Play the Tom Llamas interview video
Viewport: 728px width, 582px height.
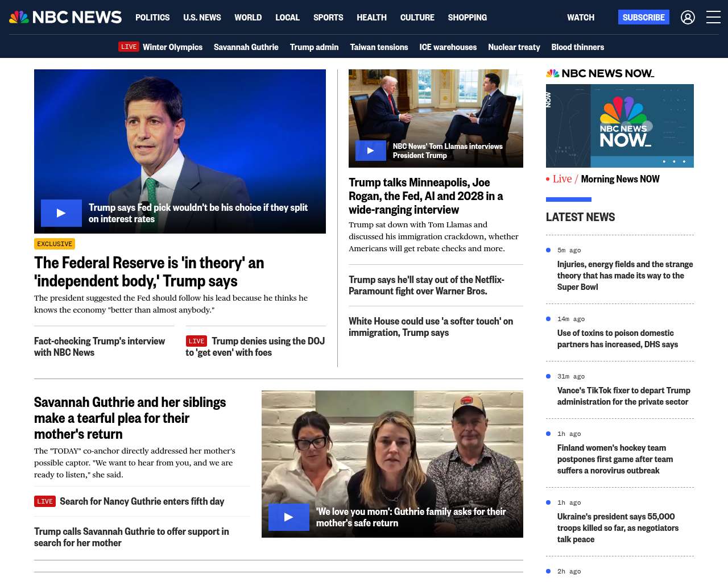(370, 151)
